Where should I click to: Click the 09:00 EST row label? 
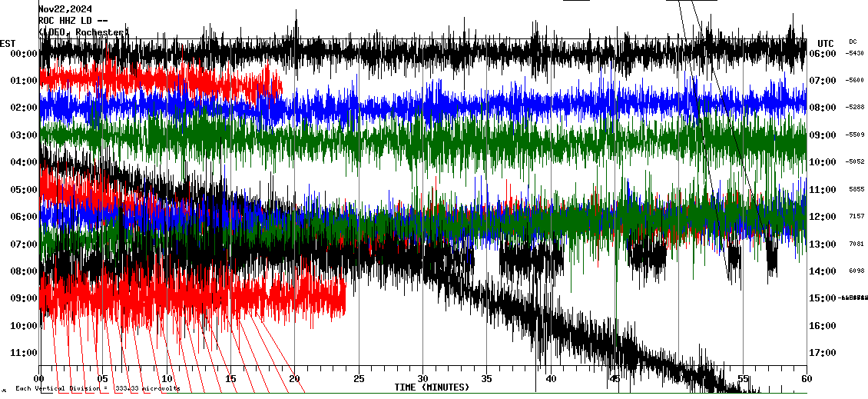pos(24,298)
